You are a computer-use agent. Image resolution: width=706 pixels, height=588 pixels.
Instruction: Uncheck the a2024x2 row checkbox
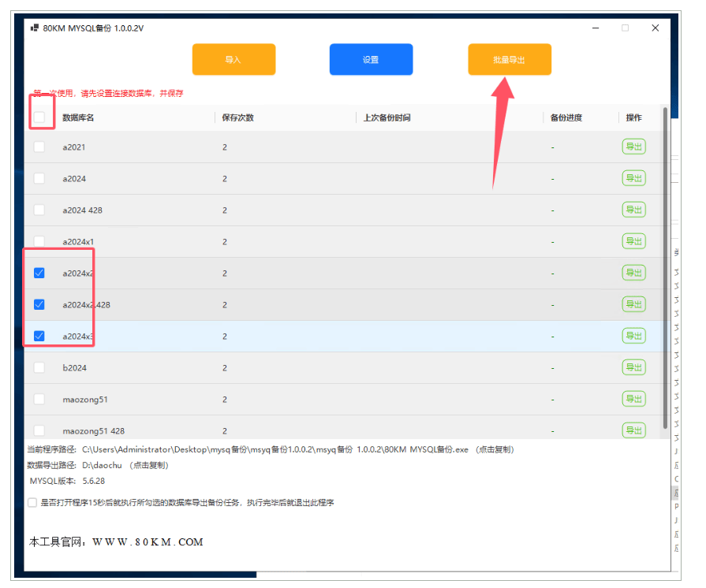(x=39, y=273)
